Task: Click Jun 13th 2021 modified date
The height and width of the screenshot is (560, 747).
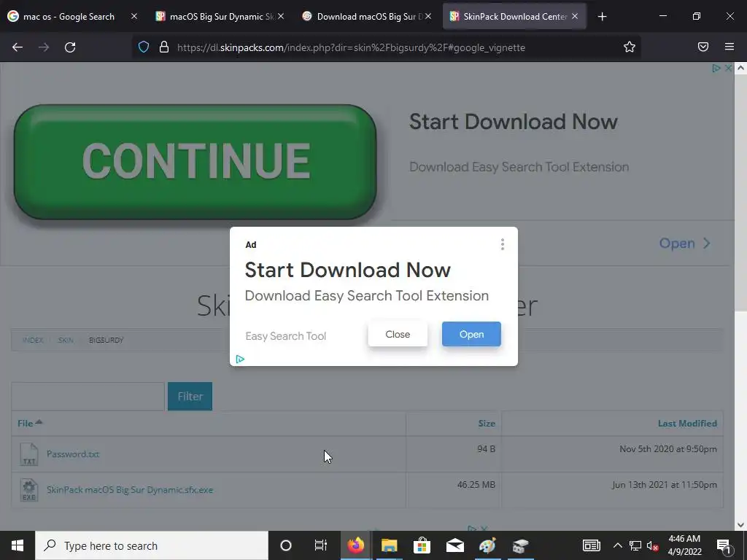Action: tap(664, 485)
